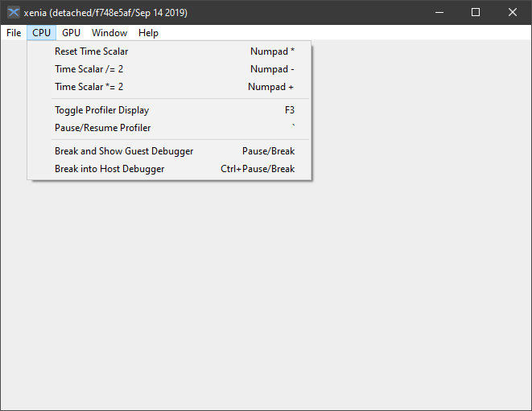The width and height of the screenshot is (532, 411).
Task: Maximize the xenia window
Action: (476, 13)
